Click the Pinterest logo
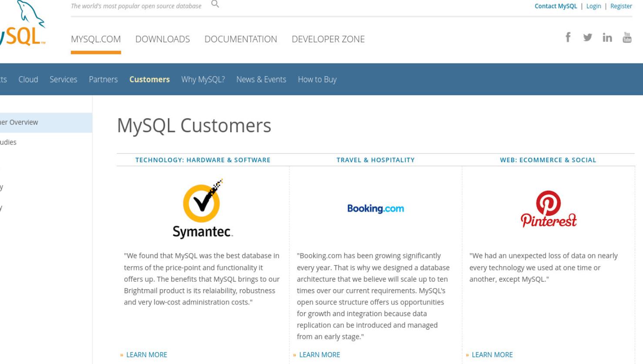The image size is (643, 364). tap(548, 209)
